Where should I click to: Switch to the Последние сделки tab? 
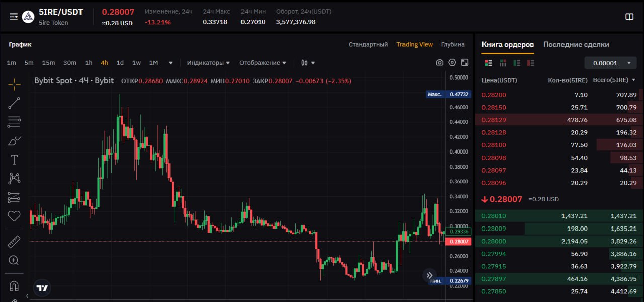click(x=576, y=44)
